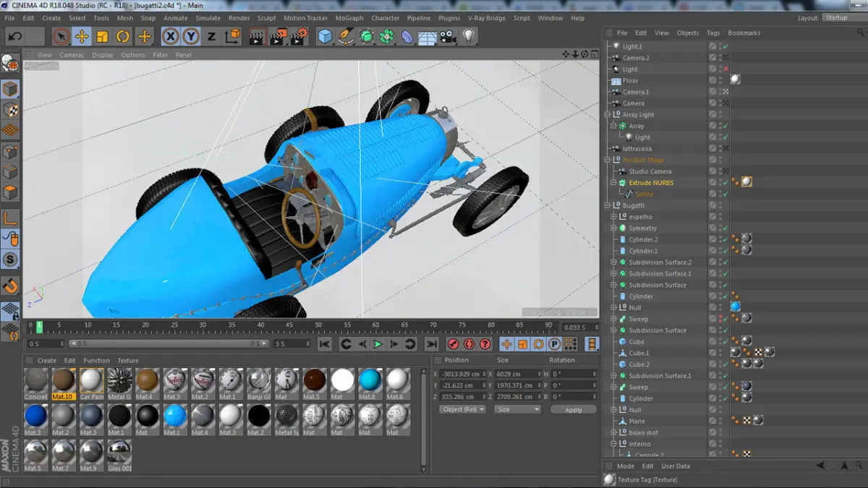
Task: Toggle Y-axis lock button
Action: 191,35
